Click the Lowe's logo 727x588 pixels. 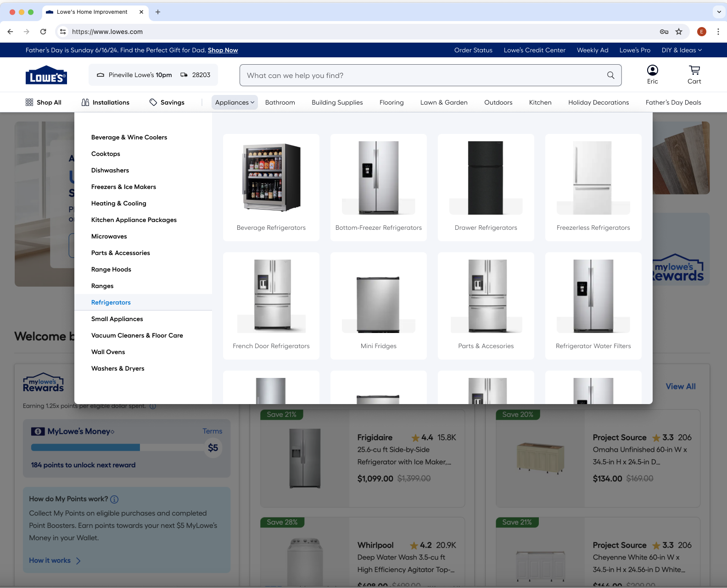click(x=46, y=76)
